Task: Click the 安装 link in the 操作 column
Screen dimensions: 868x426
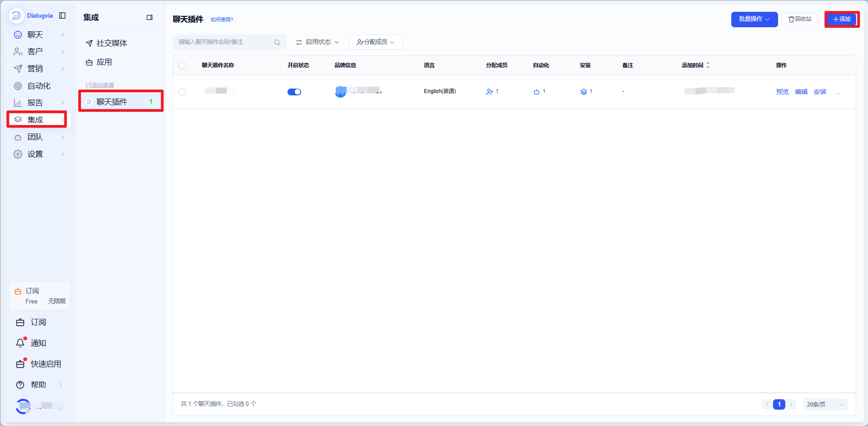Action: click(820, 92)
